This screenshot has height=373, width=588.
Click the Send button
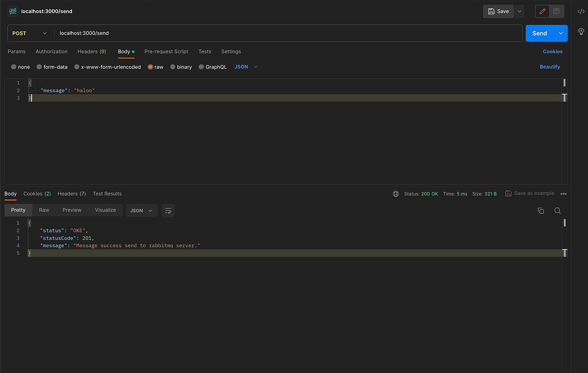[539, 33]
